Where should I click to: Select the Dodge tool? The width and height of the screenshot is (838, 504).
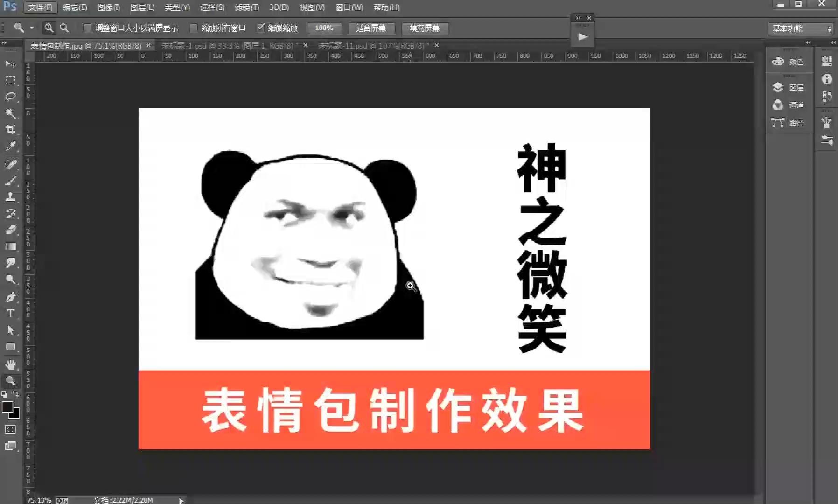[x=10, y=279]
